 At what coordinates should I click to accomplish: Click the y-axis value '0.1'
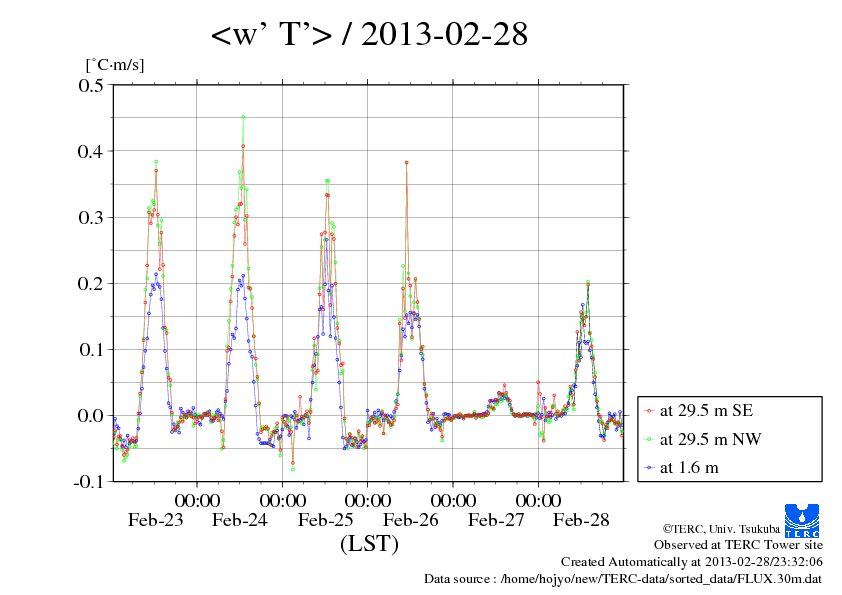91,350
